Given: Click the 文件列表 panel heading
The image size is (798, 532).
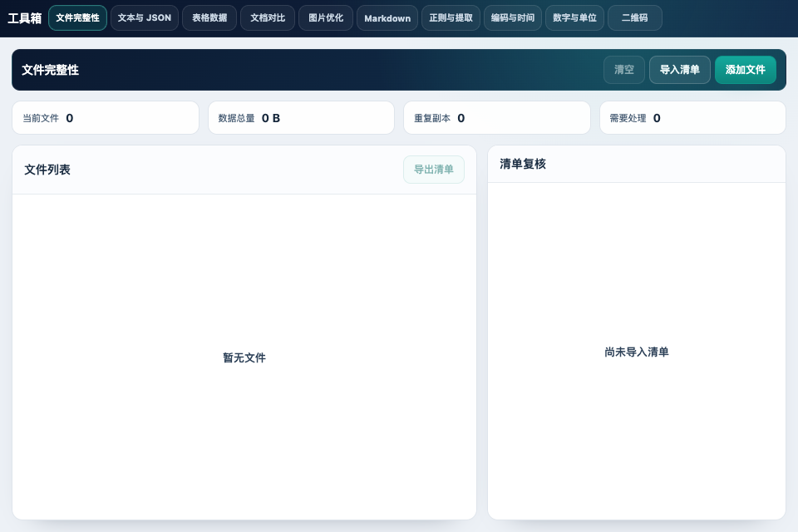Looking at the screenshot, I should click(47, 170).
